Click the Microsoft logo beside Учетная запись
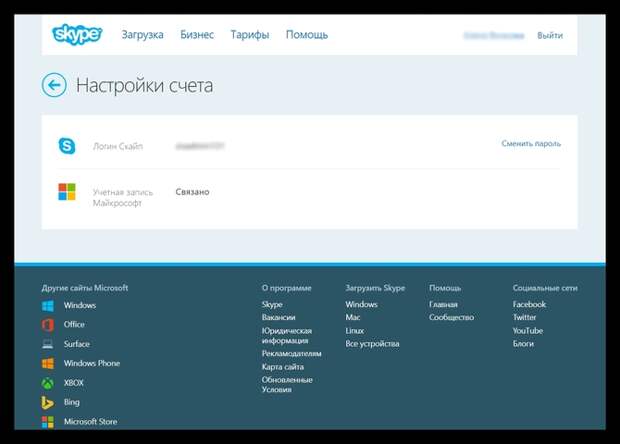620x444 pixels. (x=67, y=192)
